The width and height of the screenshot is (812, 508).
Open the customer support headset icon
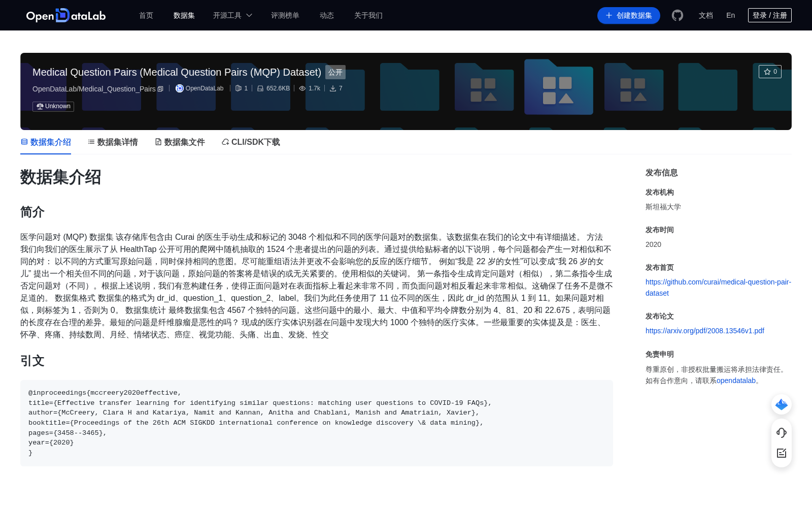[x=782, y=432]
